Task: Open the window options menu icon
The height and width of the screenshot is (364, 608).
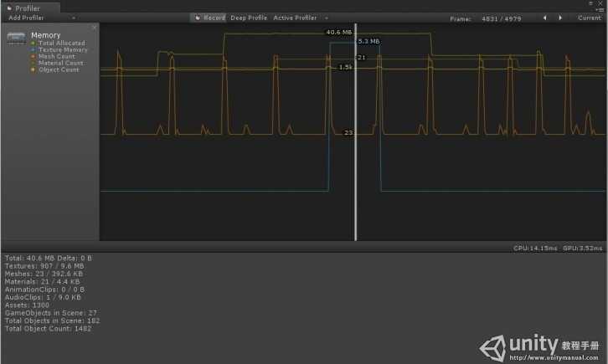Action: (x=600, y=9)
